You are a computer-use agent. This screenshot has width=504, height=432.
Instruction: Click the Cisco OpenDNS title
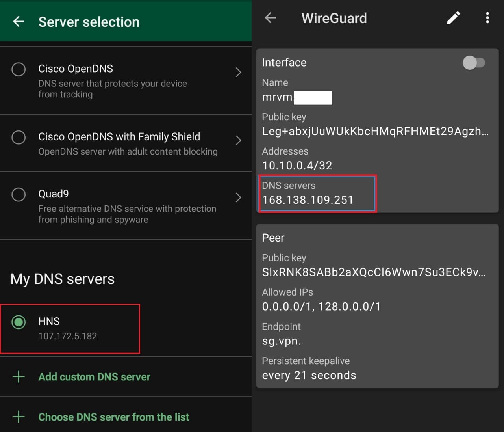click(76, 69)
